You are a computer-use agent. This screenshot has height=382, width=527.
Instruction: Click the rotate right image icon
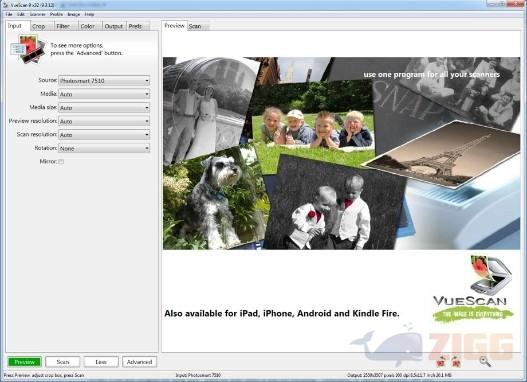[x=456, y=362]
